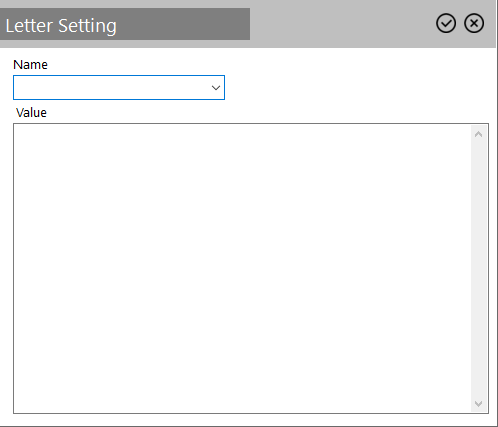Viewport: 498px width, 427px height.
Task: Dismiss the Letter Setting dialog with X
Action: click(474, 24)
